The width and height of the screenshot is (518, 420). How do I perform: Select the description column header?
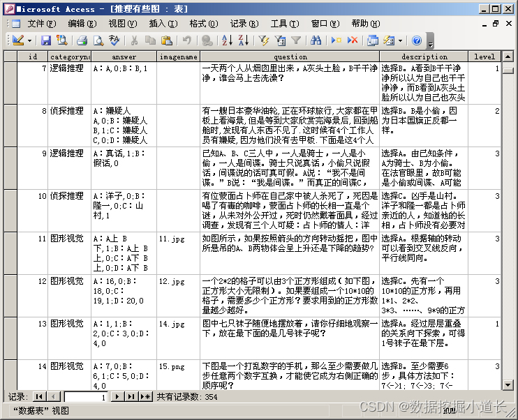424,57
